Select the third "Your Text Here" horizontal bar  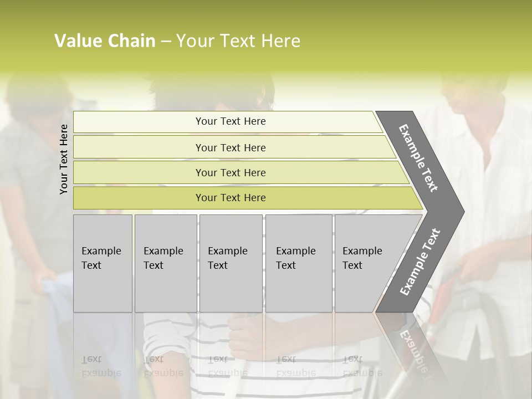pyautogui.click(x=231, y=172)
